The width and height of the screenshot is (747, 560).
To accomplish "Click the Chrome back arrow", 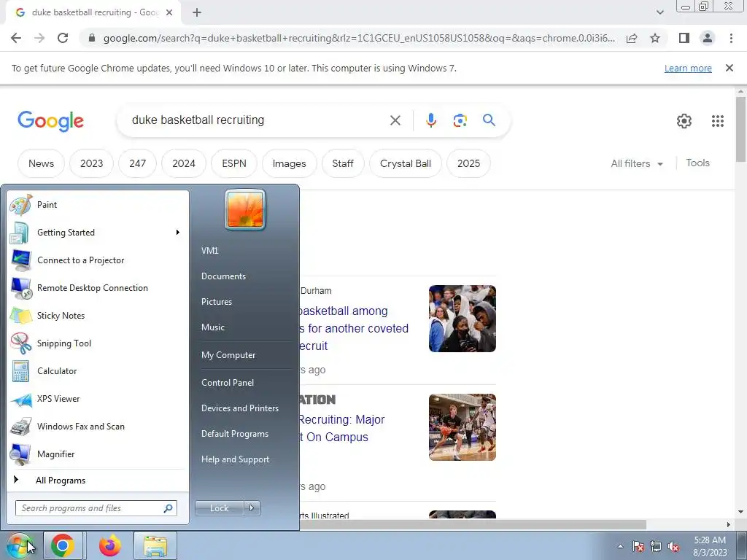I will pyautogui.click(x=16, y=38).
